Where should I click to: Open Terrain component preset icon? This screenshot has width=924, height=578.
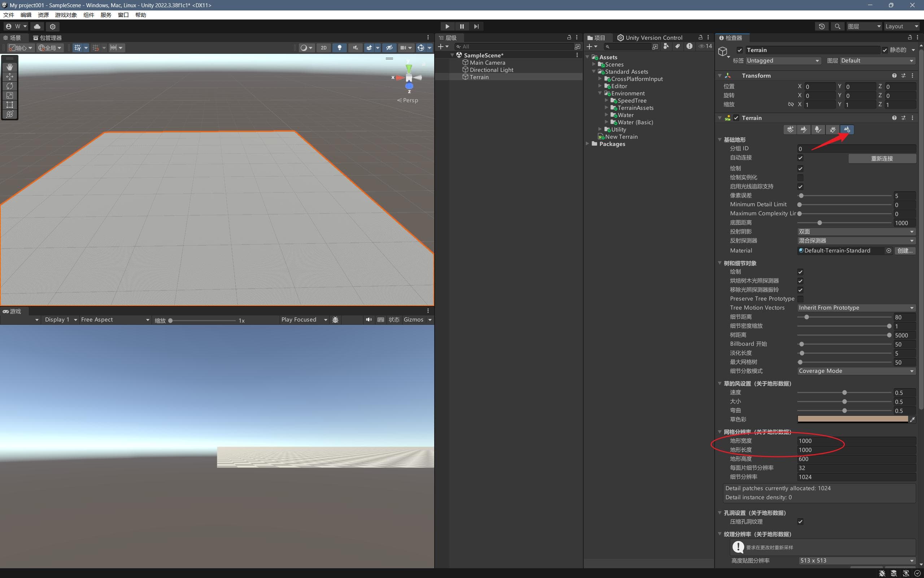click(903, 118)
